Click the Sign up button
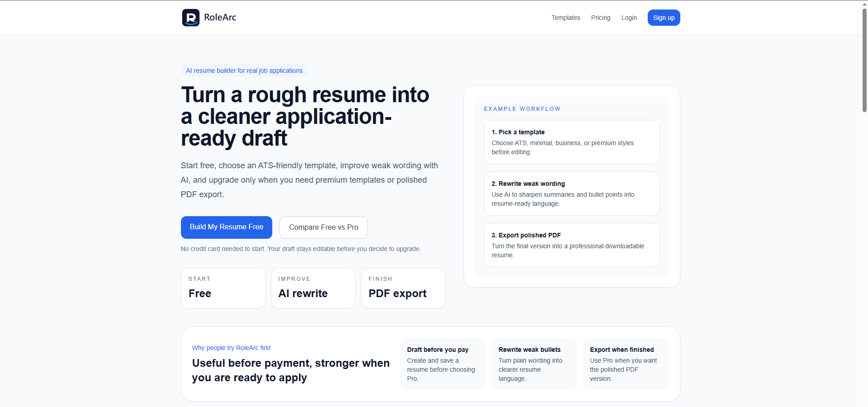This screenshot has height=407, width=868. coord(664,18)
